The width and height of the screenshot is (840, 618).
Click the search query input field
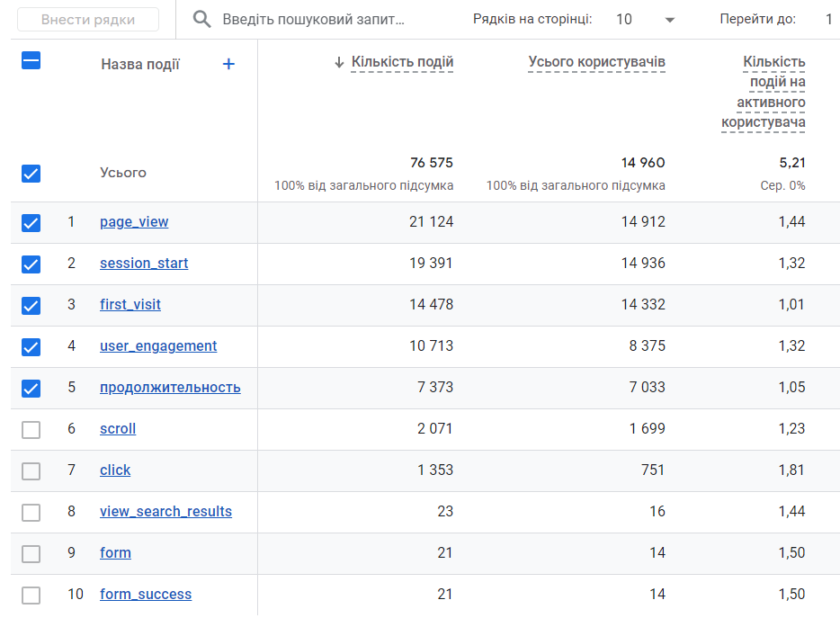[x=315, y=20]
